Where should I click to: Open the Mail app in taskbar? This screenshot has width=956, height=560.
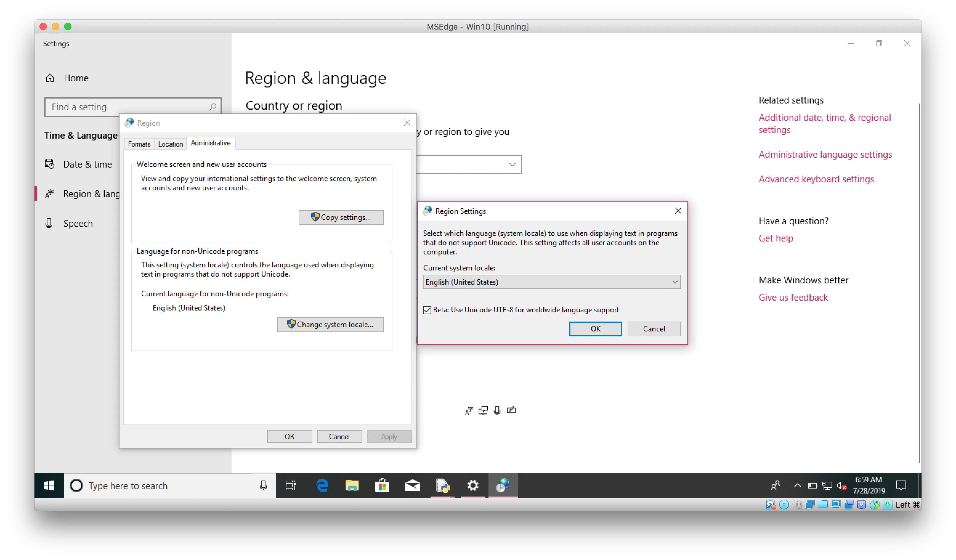click(x=412, y=486)
